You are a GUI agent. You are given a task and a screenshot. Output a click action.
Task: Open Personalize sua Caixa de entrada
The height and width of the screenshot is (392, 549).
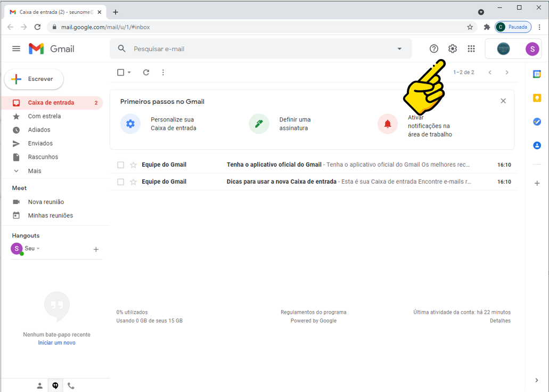pyautogui.click(x=173, y=124)
